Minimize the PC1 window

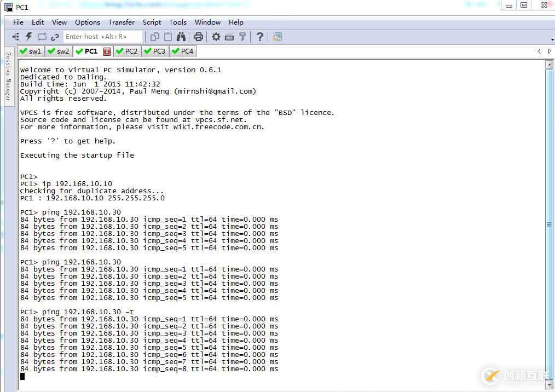click(x=509, y=5)
